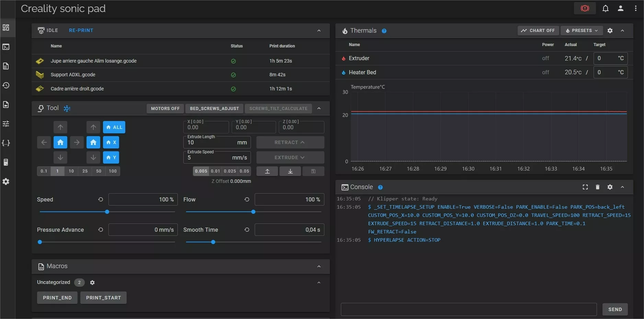Image resolution: width=644 pixels, height=319 pixels.
Task: Select the 10 mm move distance
Action: point(71,171)
